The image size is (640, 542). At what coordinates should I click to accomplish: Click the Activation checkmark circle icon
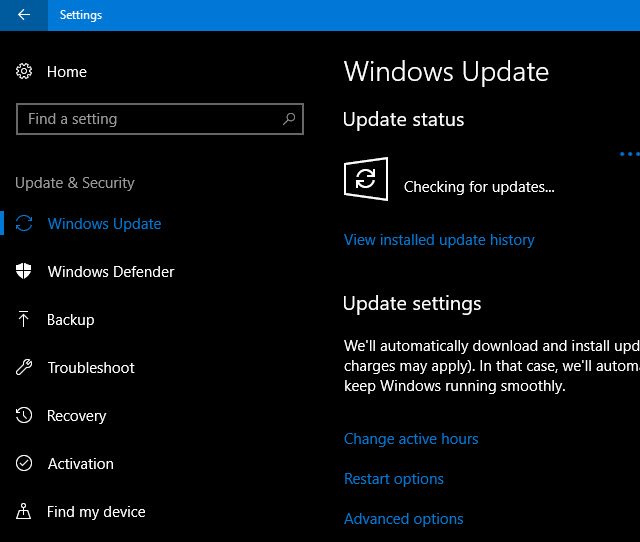24,463
